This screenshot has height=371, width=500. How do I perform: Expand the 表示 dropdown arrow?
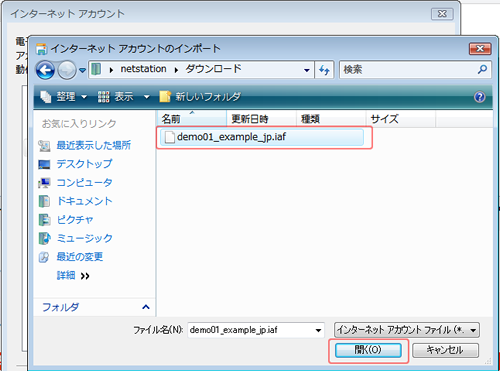(x=146, y=97)
